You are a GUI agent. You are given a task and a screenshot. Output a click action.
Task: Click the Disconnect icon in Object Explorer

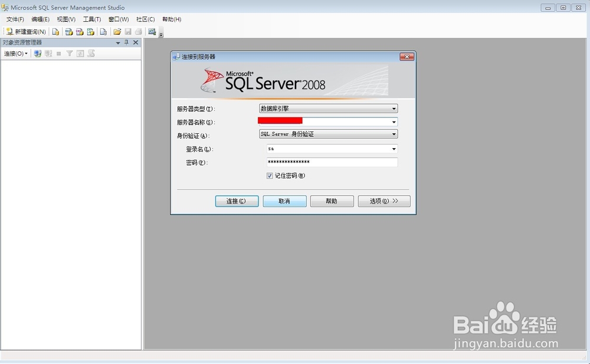click(x=48, y=54)
